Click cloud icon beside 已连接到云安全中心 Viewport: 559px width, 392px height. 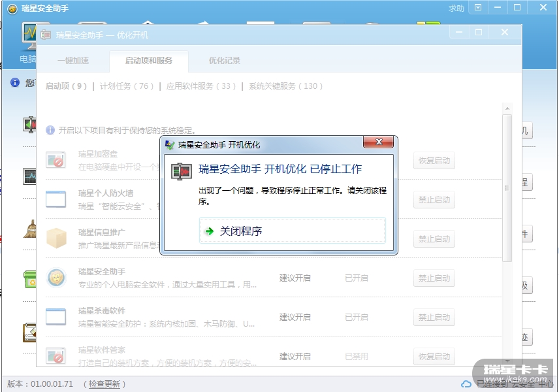pos(466,384)
